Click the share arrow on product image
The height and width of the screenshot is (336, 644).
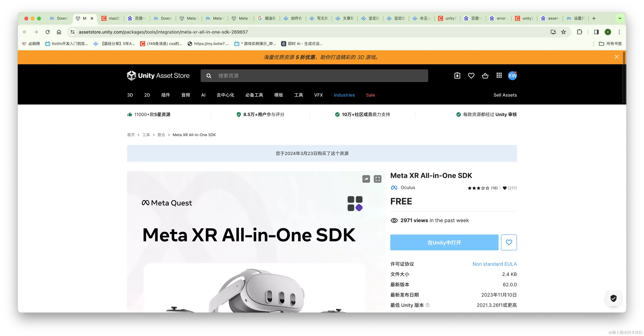tap(366, 179)
